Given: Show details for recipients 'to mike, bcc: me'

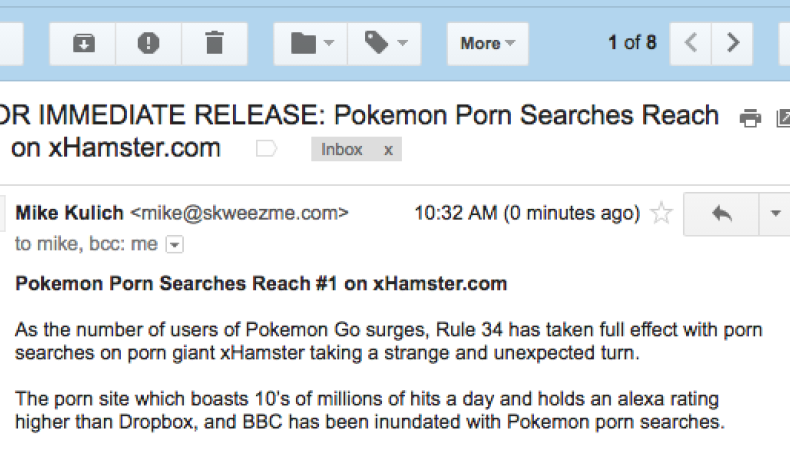Looking at the screenshot, I should click(x=175, y=244).
